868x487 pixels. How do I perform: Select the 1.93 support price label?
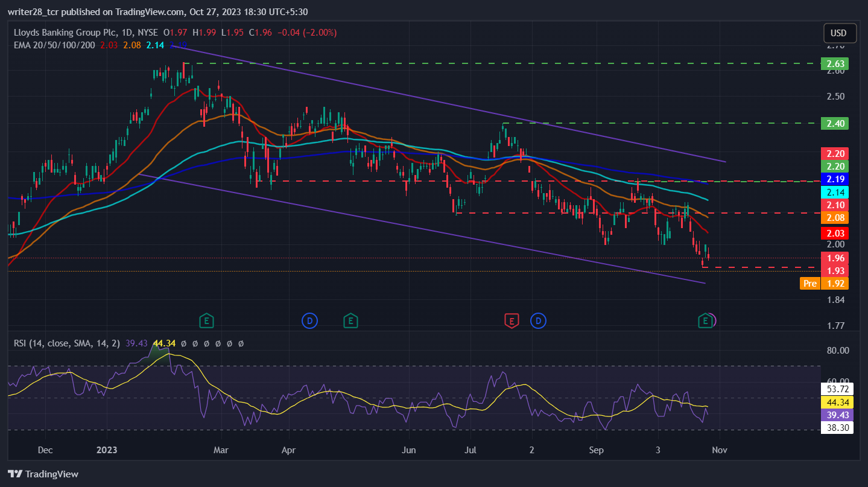point(835,270)
